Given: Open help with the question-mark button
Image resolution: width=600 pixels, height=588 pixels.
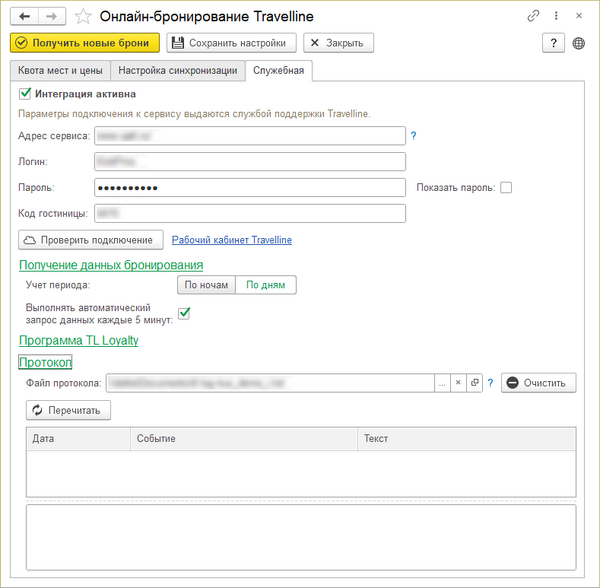Looking at the screenshot, I should [553, 43].
